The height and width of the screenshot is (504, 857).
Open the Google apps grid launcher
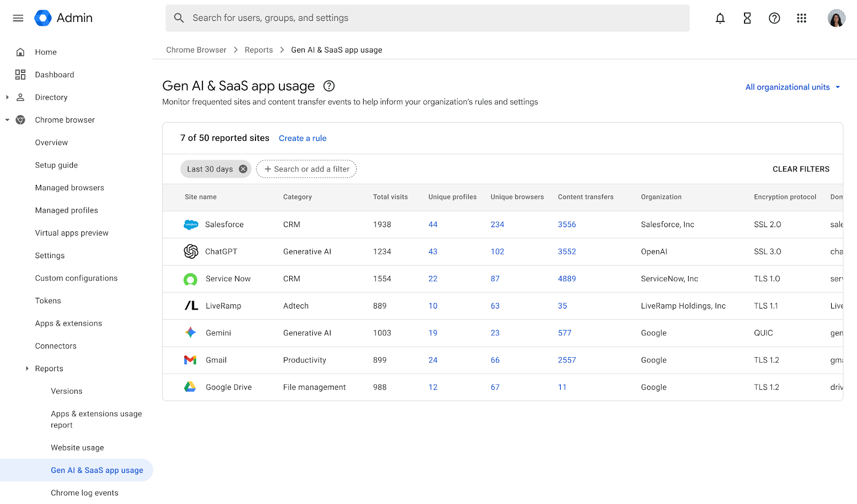pos(801,18)
